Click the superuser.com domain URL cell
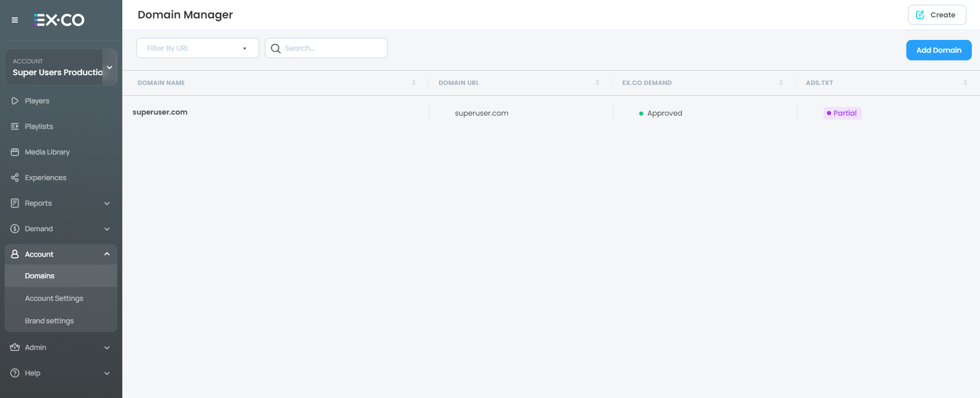980x398 pixels. click(x=482, y=113)
